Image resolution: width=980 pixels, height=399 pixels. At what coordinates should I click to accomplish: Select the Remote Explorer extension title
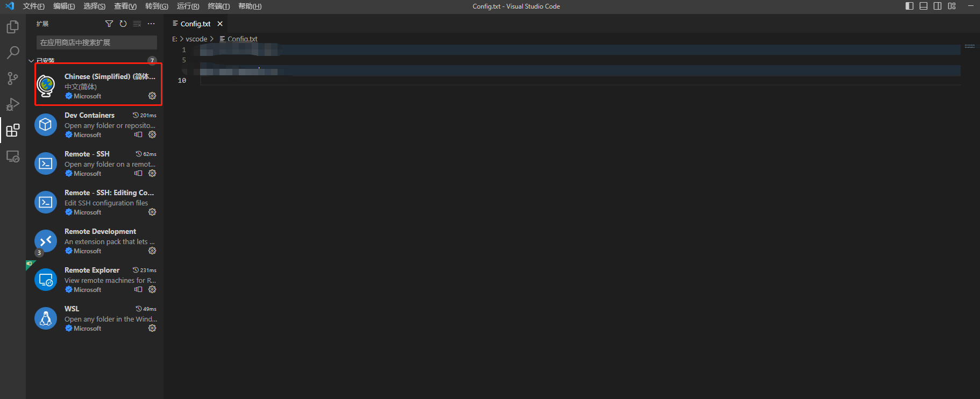(92, 270)
